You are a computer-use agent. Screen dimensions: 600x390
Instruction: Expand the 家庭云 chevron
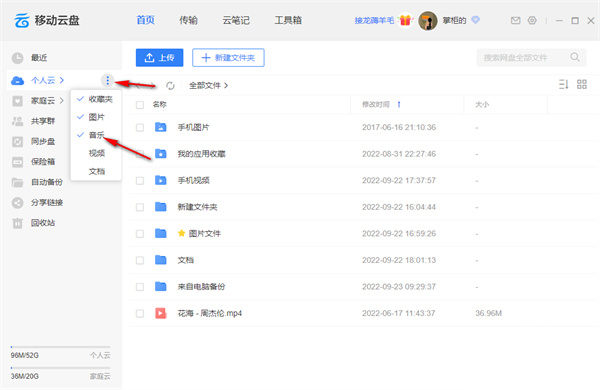pyautogui.click(x=62, y=101)
